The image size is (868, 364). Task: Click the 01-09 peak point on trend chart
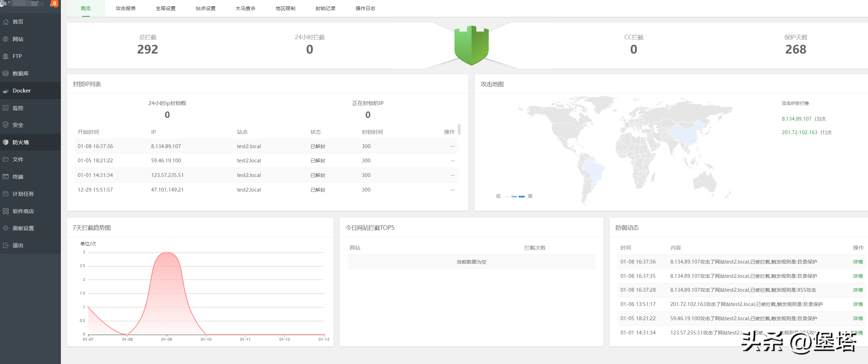pos(167,252)
